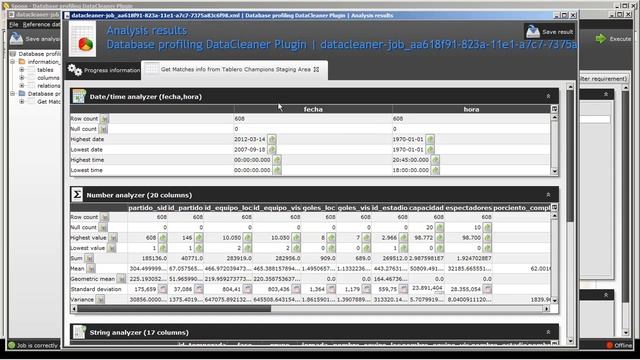Click chart icon beside Number analyzer Row count
Screen dimensions: 640x360
(x=105, y=217)
